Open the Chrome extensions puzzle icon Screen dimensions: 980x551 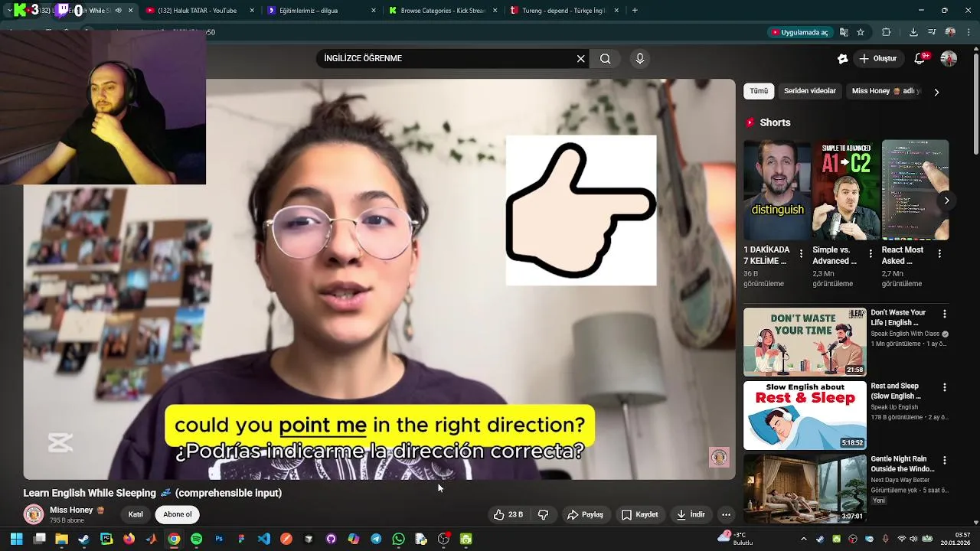coord(887,32)
